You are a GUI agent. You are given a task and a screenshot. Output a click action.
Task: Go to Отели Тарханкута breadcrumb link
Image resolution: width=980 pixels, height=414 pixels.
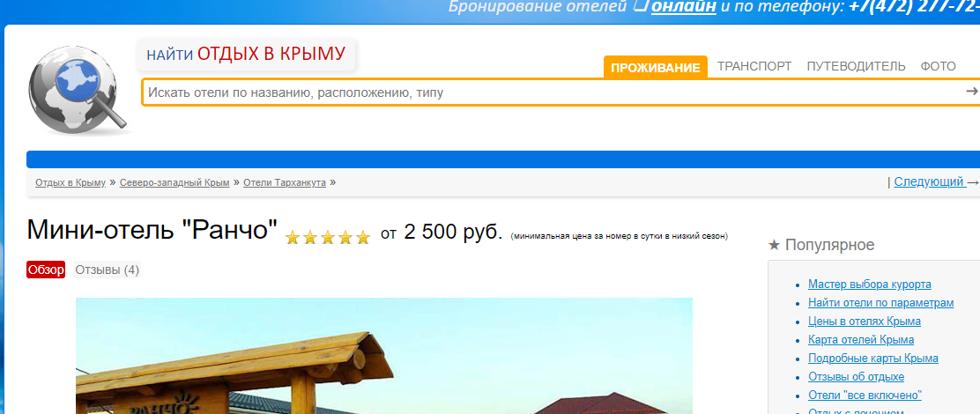click(285, 183)
